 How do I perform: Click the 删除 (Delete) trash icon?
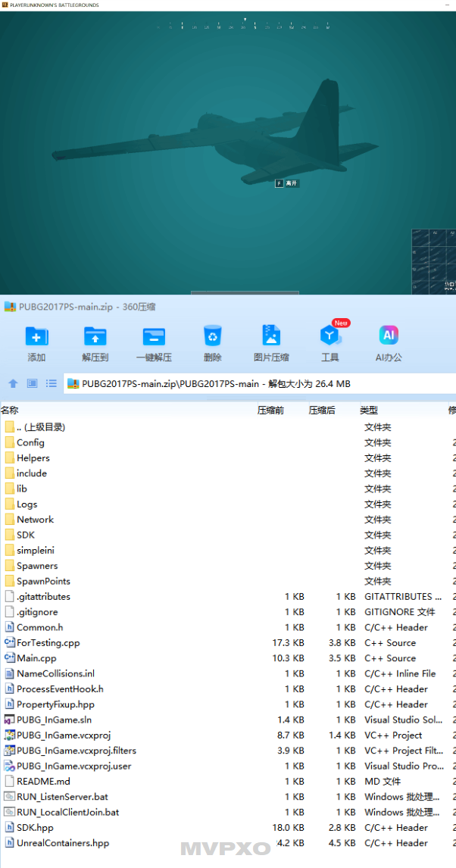point(213,336)
